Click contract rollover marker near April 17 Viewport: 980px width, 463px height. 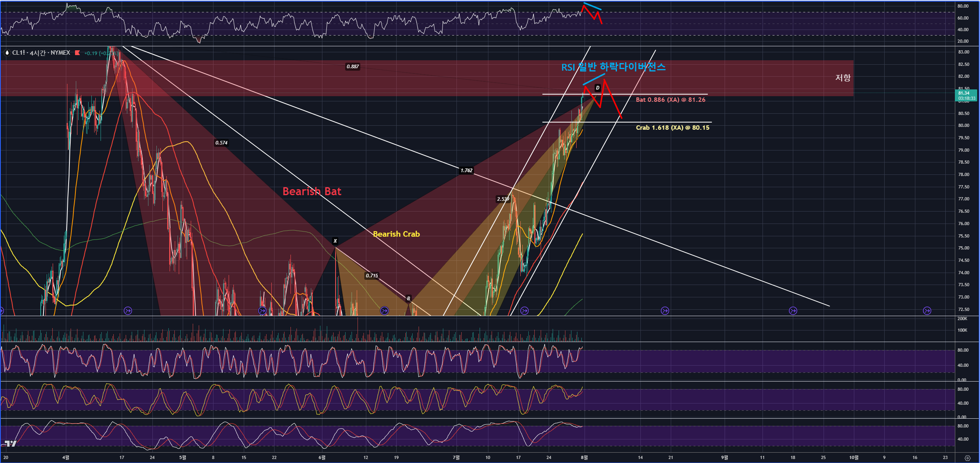[128, 311]
